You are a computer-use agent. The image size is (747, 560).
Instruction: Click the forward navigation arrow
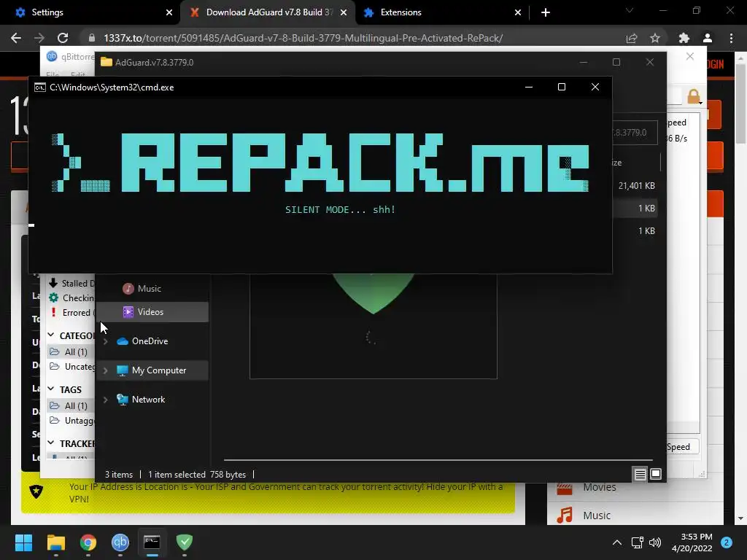[39, 38]
